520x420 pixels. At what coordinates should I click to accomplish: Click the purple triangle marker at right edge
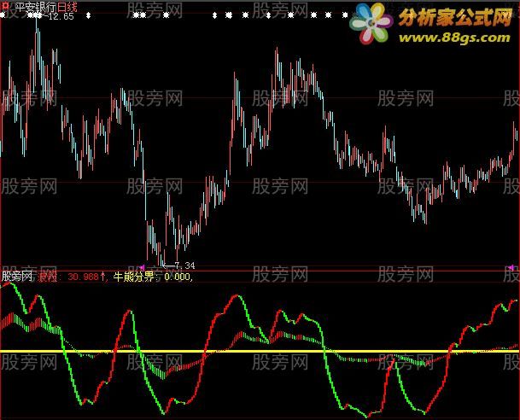tap(511, 267)
